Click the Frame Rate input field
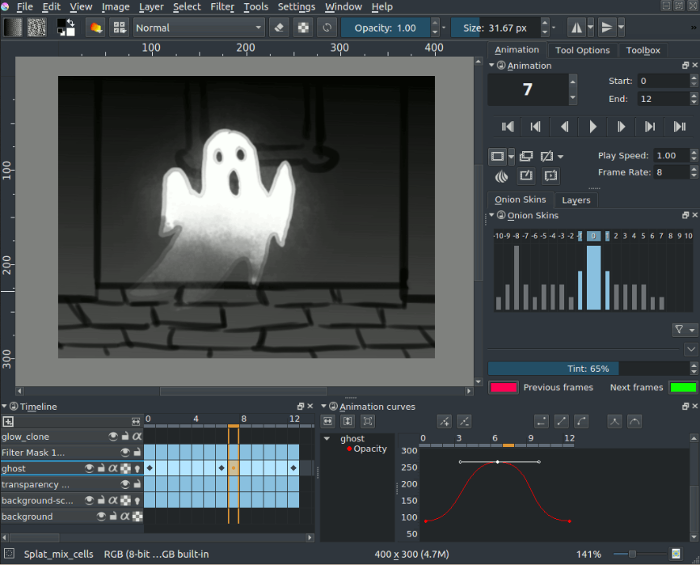The width and height of the screenshot is (700, 565). pyautogui.click(x=663, y=173)
